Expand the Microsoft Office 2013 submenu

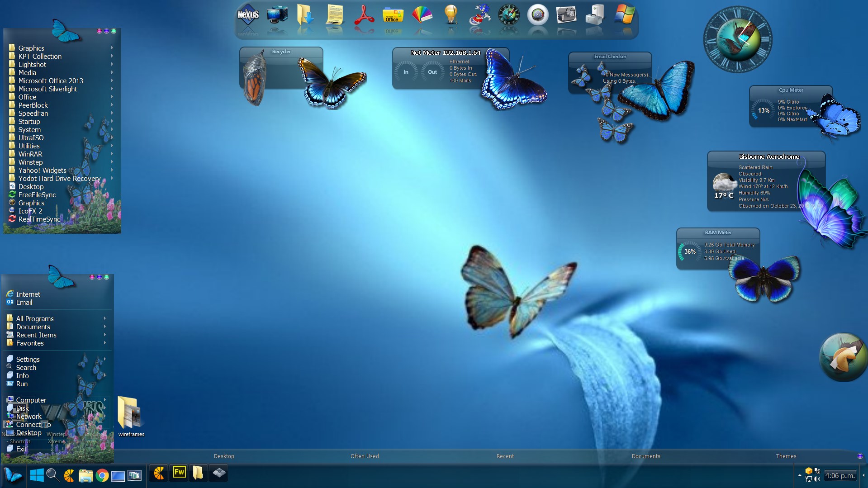[x=51, y=81]
